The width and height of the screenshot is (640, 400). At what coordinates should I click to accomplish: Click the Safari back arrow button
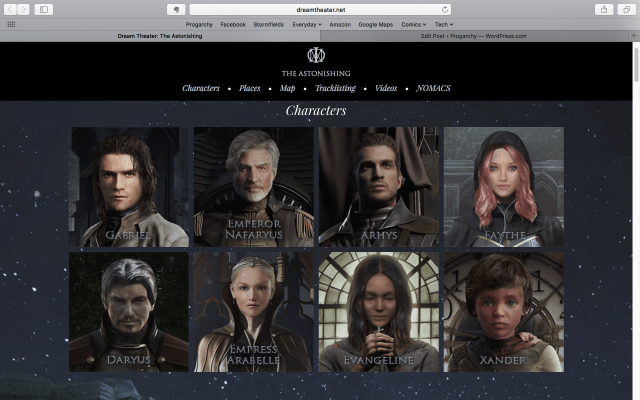click(11, 9)
